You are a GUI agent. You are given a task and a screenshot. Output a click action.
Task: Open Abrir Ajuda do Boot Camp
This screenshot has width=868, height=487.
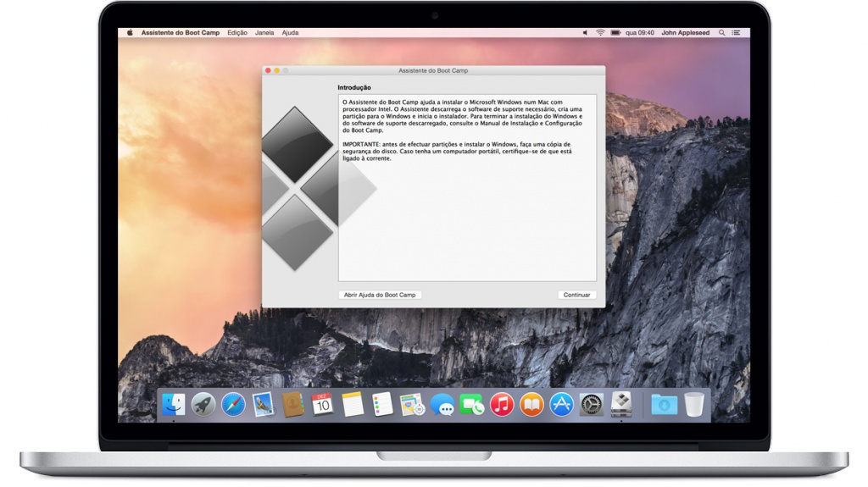(380, 295)
